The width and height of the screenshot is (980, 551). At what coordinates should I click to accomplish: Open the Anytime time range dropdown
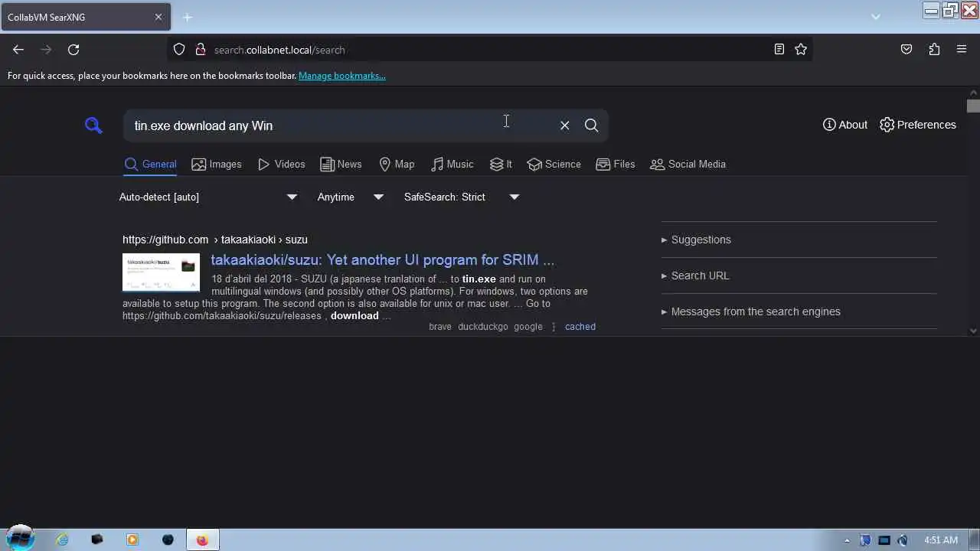click(x=351, y=197)
